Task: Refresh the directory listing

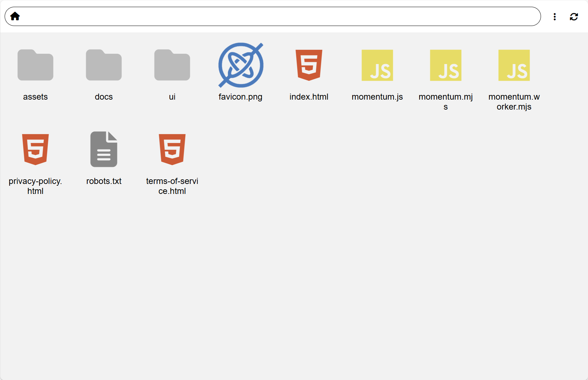Action: 574,16
